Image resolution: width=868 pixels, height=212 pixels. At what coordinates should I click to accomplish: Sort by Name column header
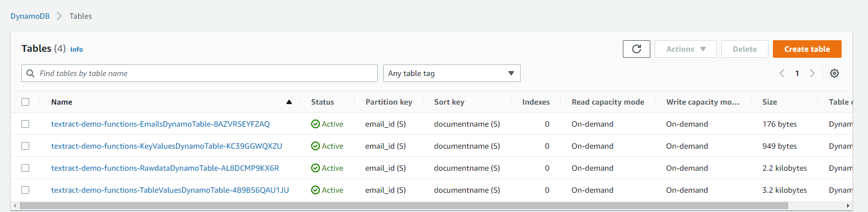(62, 102)
